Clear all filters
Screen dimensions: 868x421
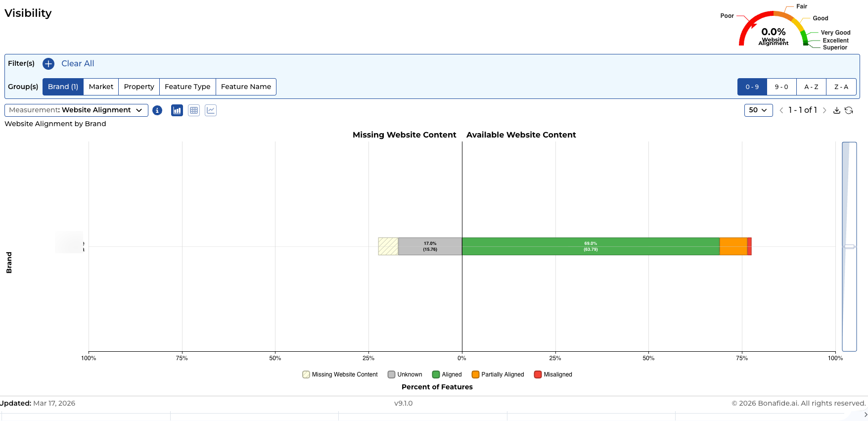pos(78,63)
